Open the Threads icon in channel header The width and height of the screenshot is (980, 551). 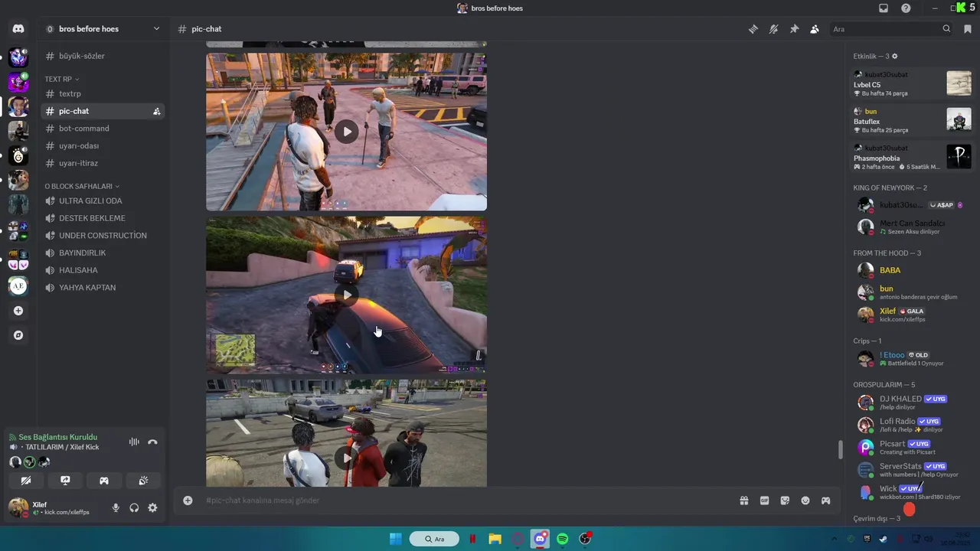tap(753, 29)
